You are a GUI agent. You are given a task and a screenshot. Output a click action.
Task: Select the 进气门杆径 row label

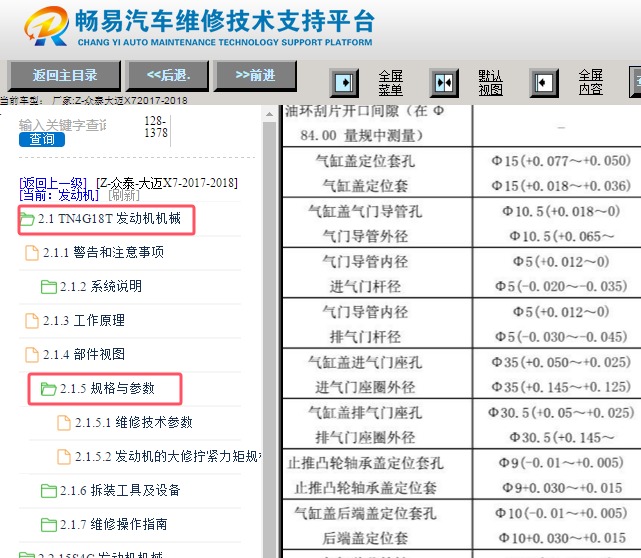coord(365,287)
